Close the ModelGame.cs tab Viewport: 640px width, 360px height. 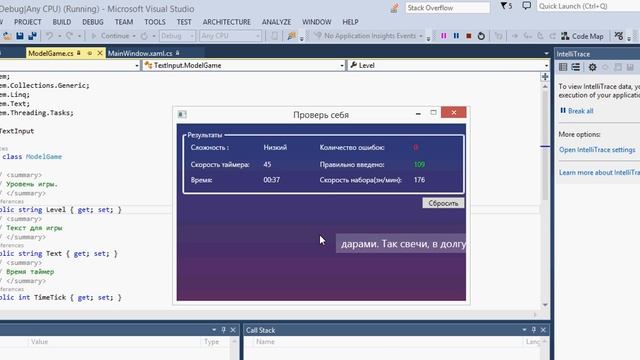click(100, 53)
